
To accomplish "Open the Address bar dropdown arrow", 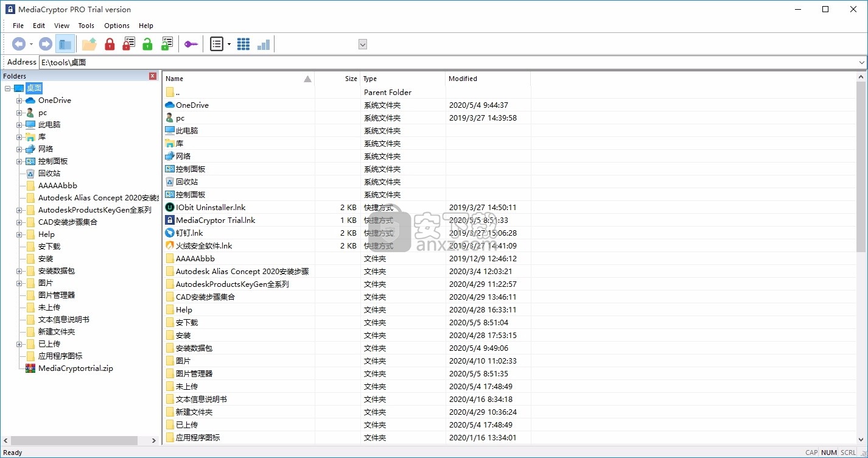I will click(862, 62).
